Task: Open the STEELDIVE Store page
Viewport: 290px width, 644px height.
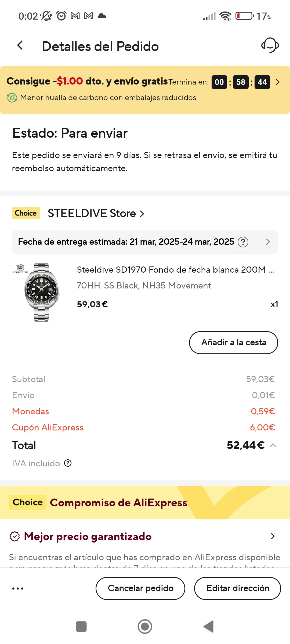Action: click(96, 214)
